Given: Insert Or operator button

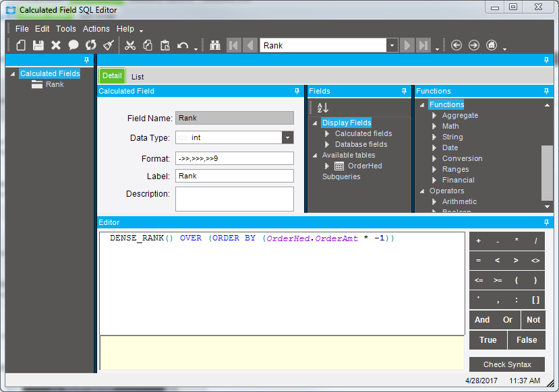Looking at the screenshot, I should point(508,320).
